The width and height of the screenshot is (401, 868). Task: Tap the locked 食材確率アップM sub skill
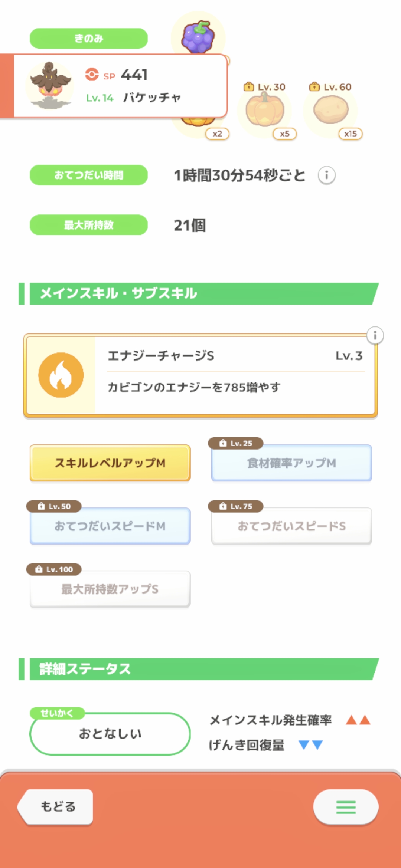click(291, 463)
